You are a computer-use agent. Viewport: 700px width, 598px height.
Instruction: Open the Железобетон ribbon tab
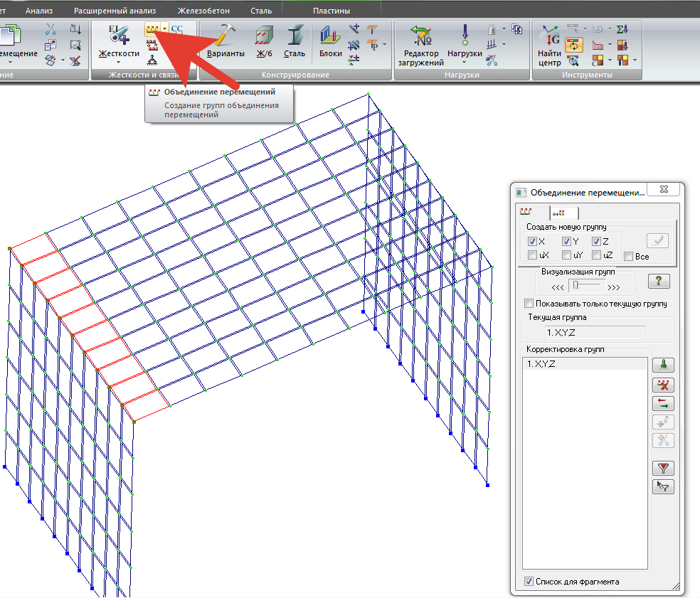[x=203, y=11]
